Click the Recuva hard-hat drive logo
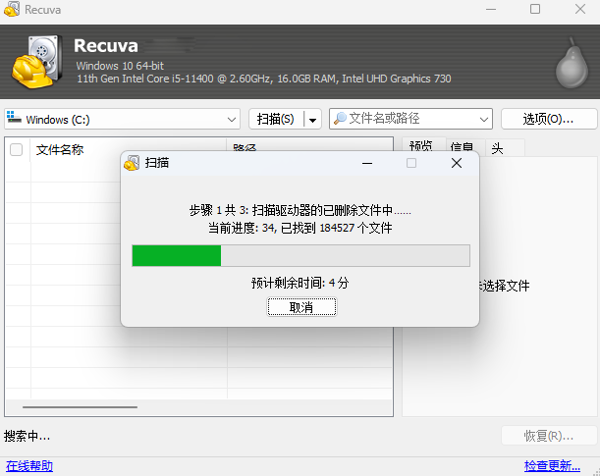This screenshot has width=600, height=476. 39,62
